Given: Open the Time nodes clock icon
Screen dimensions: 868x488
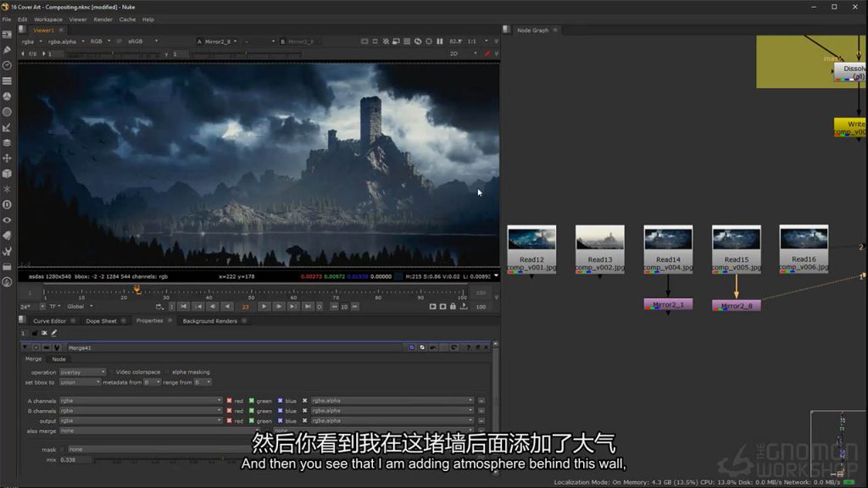Looking at the screenshot, I should pyautogui.click(x=7, y=65).
